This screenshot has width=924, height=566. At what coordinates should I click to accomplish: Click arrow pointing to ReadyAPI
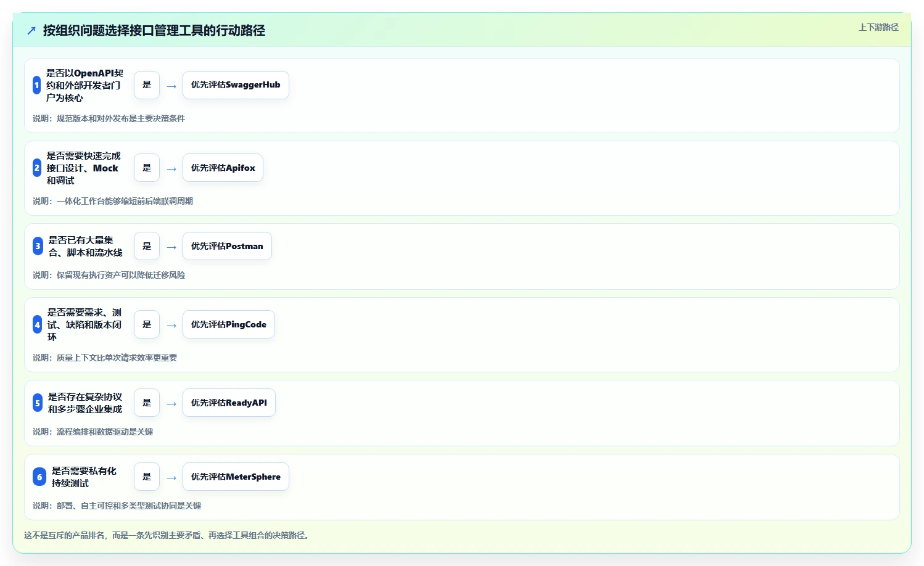click(x=171, y=404)
